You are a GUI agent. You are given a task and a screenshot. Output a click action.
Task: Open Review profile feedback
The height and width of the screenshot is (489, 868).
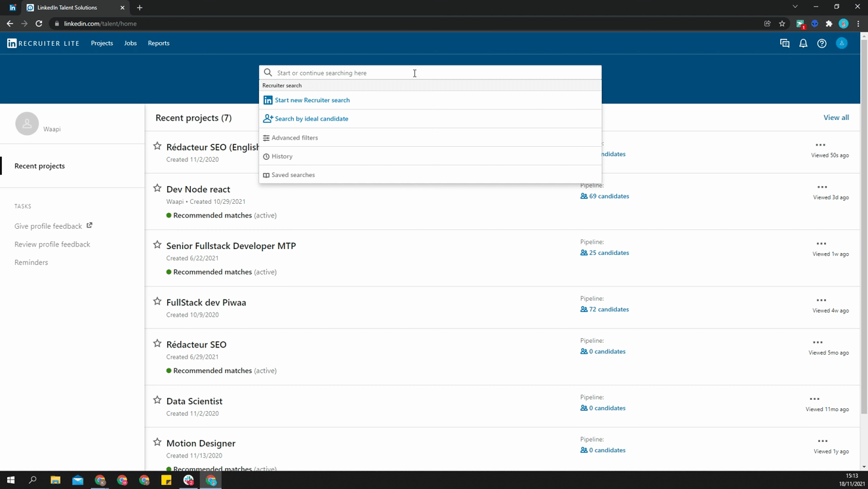tap(52, 244)
